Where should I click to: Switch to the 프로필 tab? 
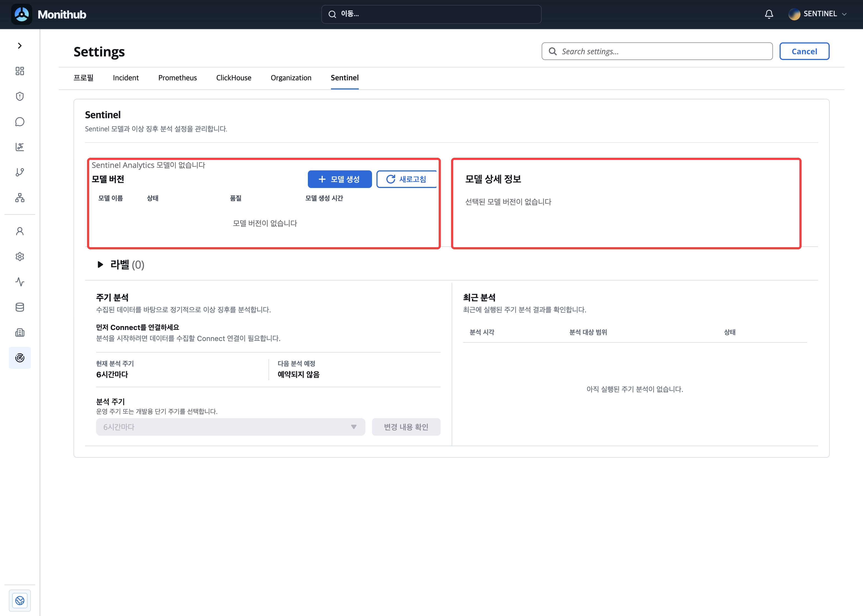pyautogui.click(x=83, y=78)
